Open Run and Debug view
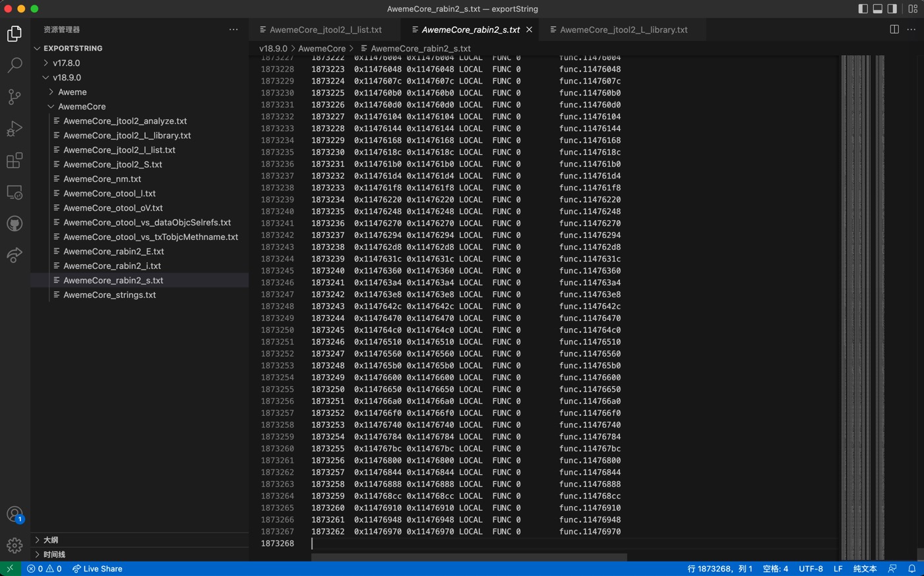924x576 pixels. [x=15, y=129]
